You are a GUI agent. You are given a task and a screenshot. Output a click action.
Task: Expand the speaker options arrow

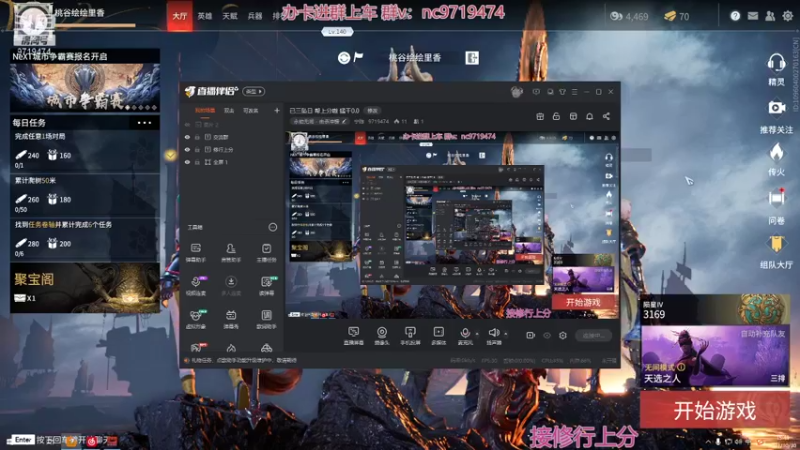click(506, 334)
